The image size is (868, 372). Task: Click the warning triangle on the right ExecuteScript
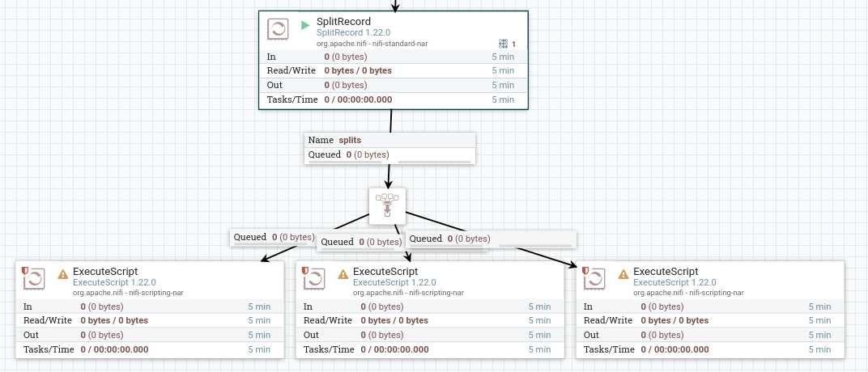(623, 274)
